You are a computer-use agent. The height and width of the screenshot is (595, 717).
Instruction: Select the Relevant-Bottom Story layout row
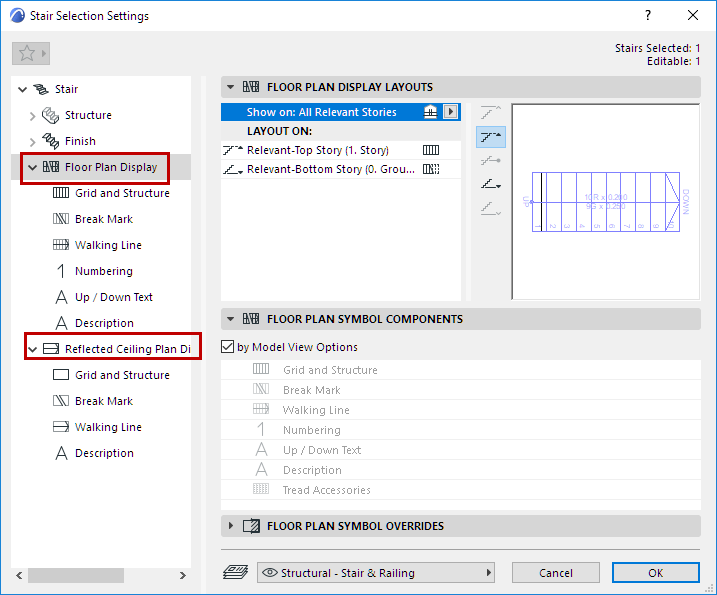pyautogui.click(x=341, y=169)
